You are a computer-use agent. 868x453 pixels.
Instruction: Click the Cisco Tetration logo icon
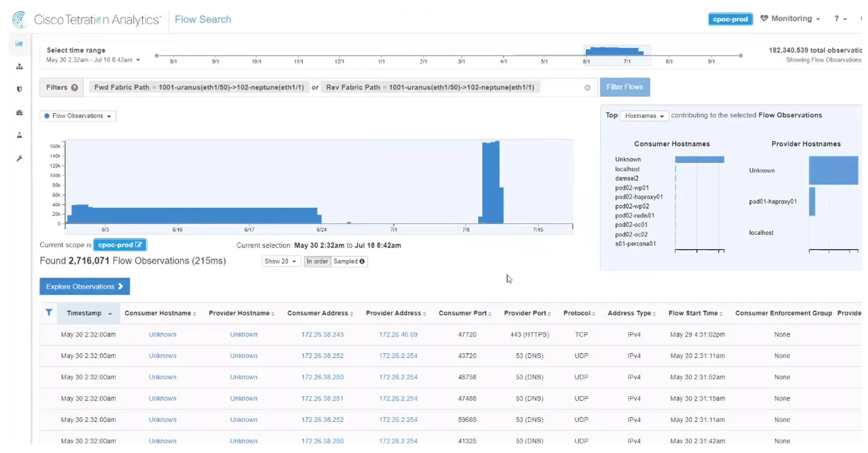(20, 19)
